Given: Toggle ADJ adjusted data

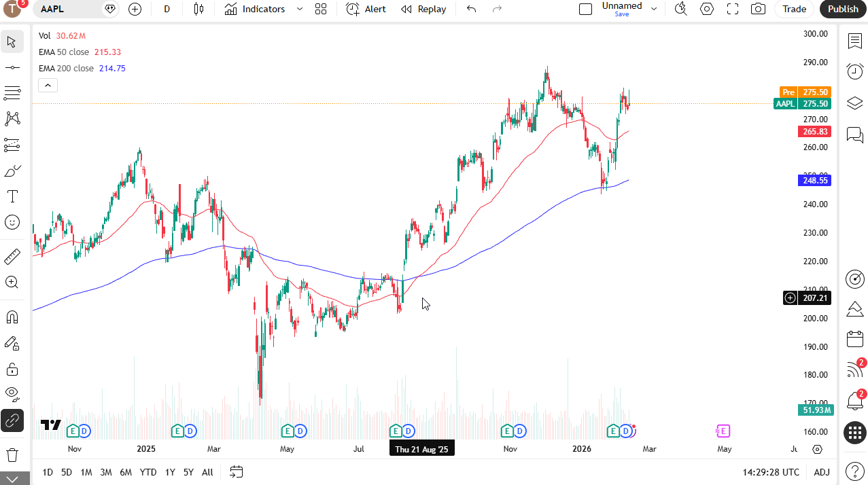Looking at the screenshot, I should tap(822, 472).
